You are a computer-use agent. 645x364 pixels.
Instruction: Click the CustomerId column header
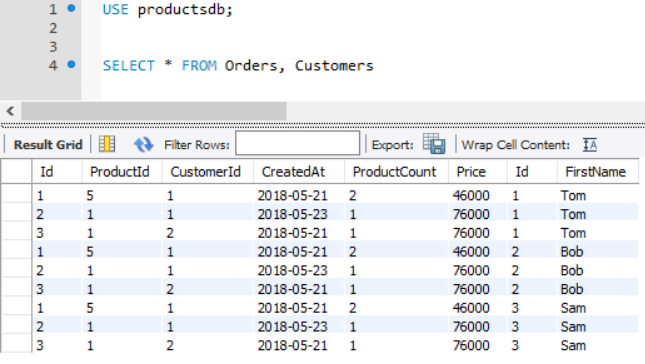pyautogui.click(x=206, y=172)
